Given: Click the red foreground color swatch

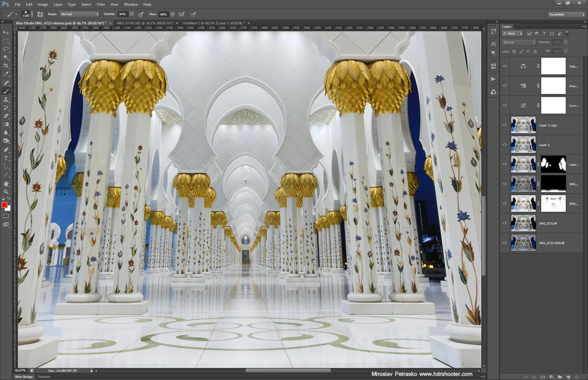Looking at the screenshot, I should (x=5, y=206).
